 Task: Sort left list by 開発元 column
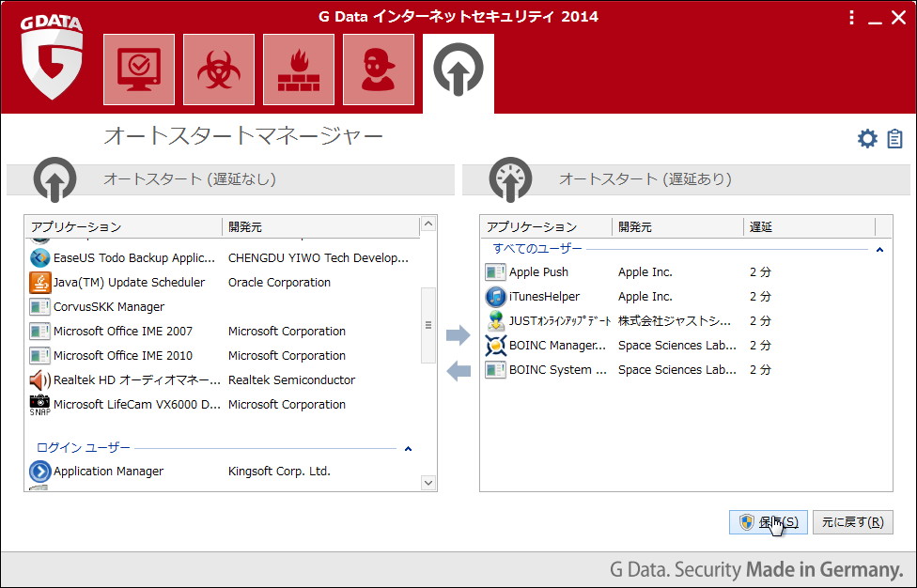click(321, 226)
